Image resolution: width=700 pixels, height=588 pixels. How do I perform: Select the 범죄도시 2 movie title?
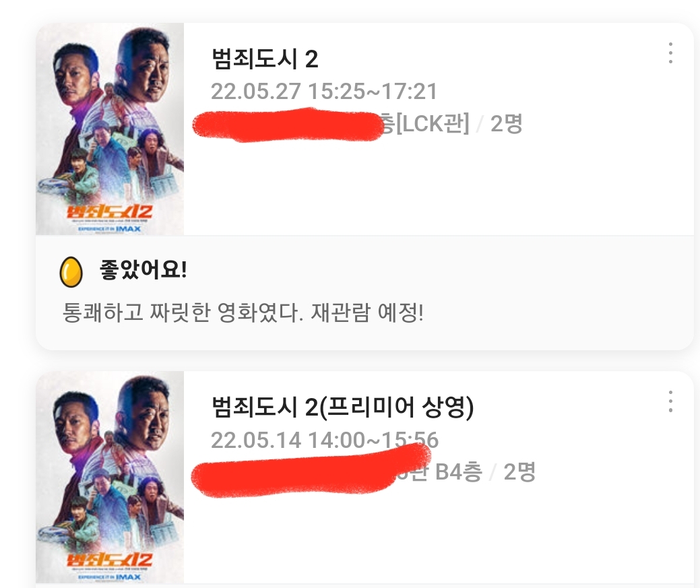coord(264,59)
